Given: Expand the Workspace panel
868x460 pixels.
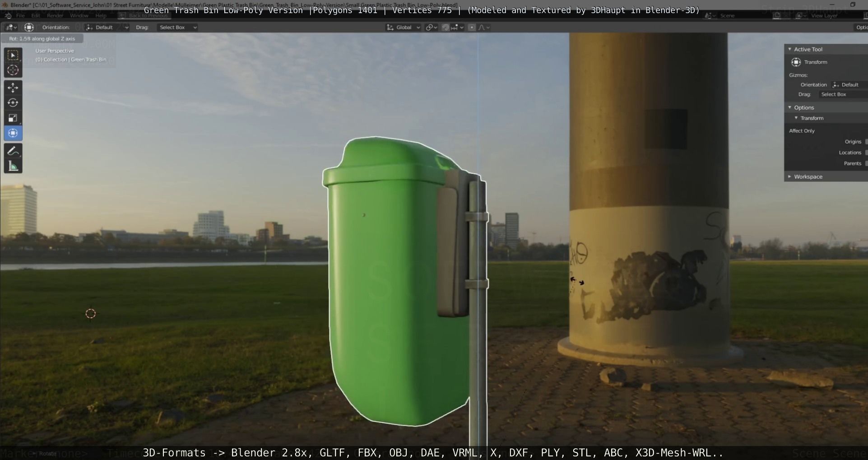Looking at the screenshot, I should click(789, 177).
